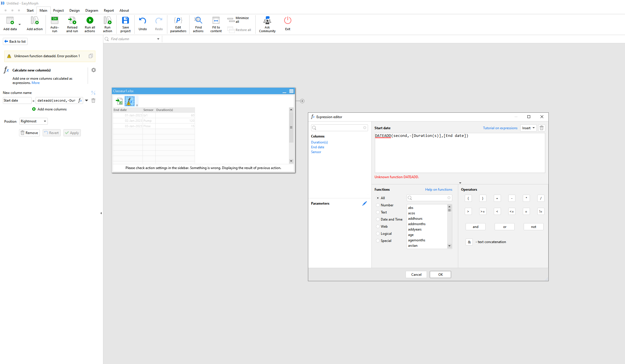Click the Find actions icon

pos(198,20)
